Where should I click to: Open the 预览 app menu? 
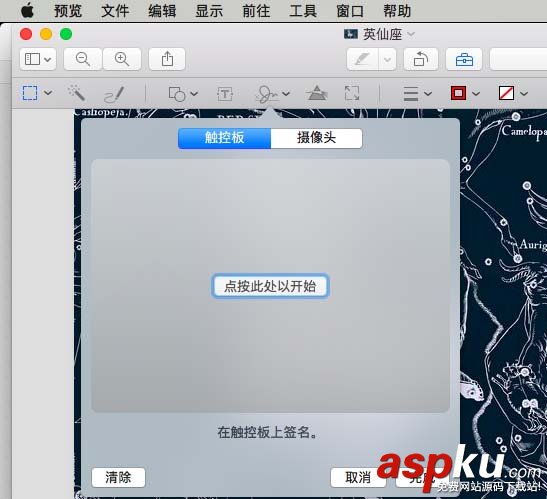68,11
